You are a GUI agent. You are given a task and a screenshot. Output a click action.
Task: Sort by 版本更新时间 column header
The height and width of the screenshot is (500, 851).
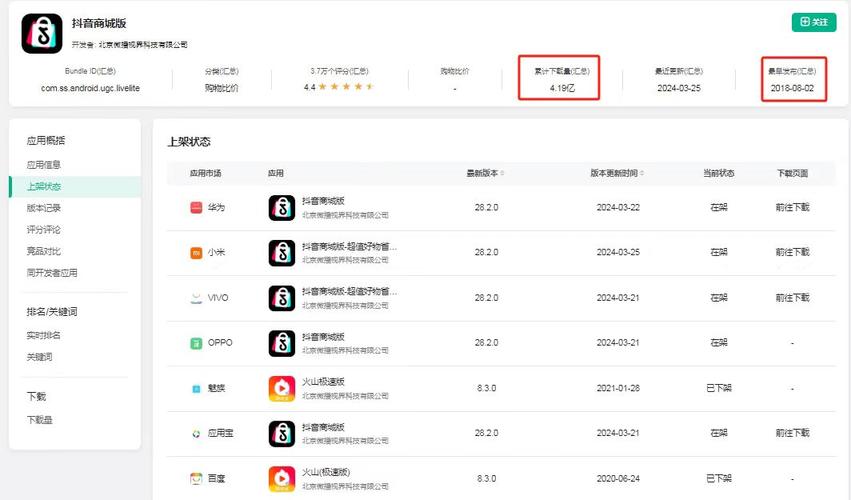(617, 173)
